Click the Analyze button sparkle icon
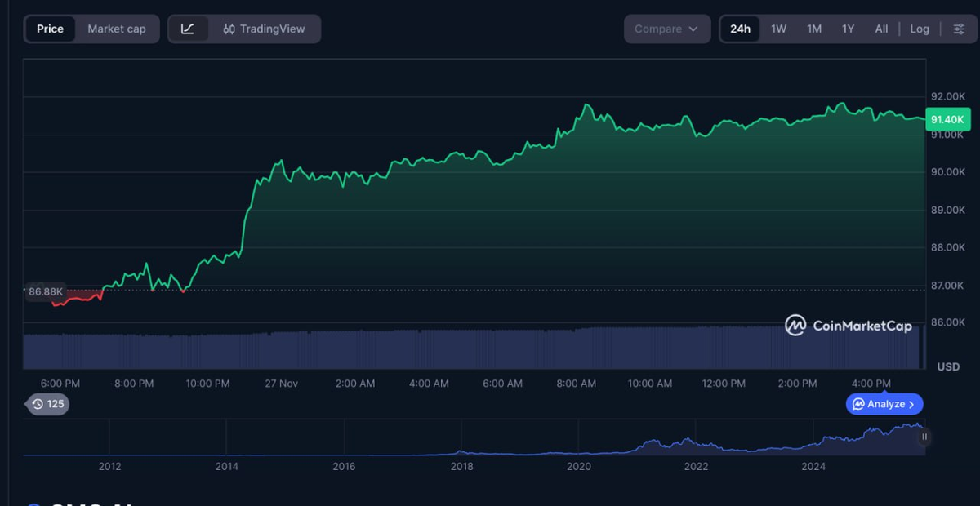This screenshot has height=506, width=980. (858, 404)
